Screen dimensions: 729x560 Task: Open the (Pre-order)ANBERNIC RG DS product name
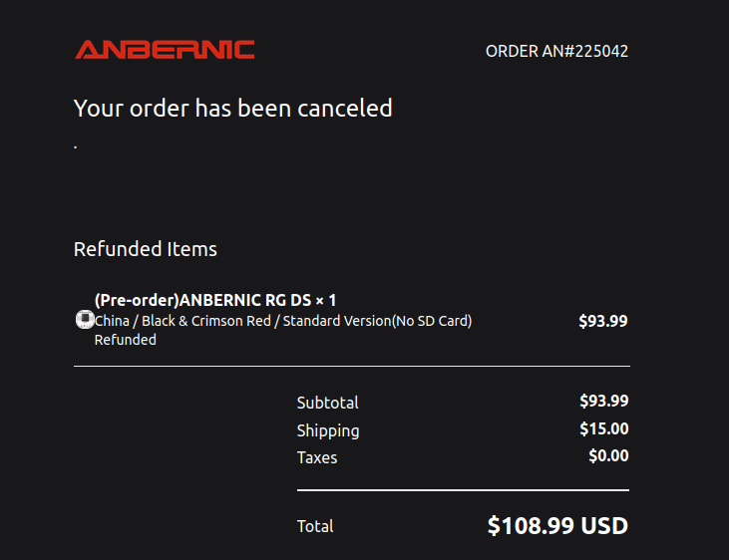click(215, 300)
